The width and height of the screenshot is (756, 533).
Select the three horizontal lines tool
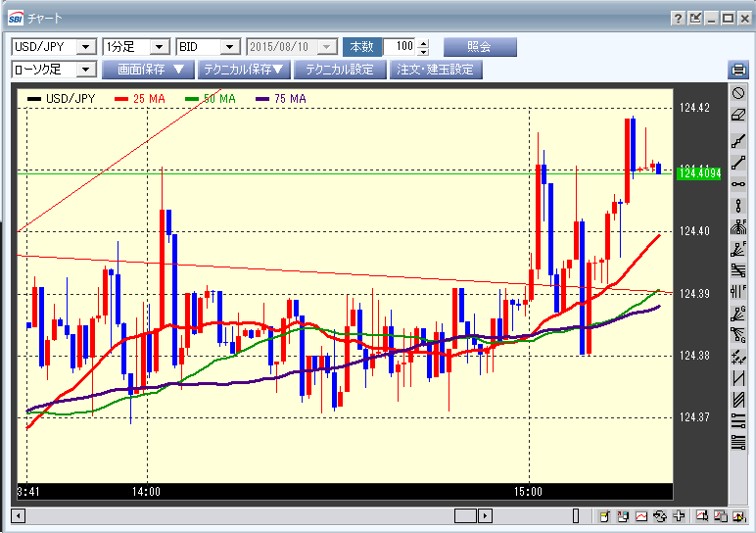pos(738,421)
